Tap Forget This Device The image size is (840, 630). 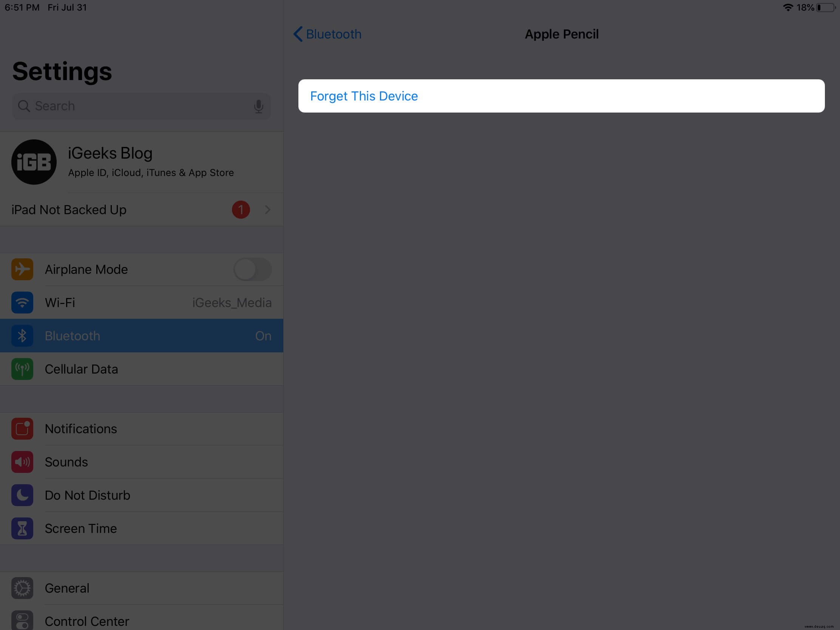pyautogui.click(x=561, y=96)
